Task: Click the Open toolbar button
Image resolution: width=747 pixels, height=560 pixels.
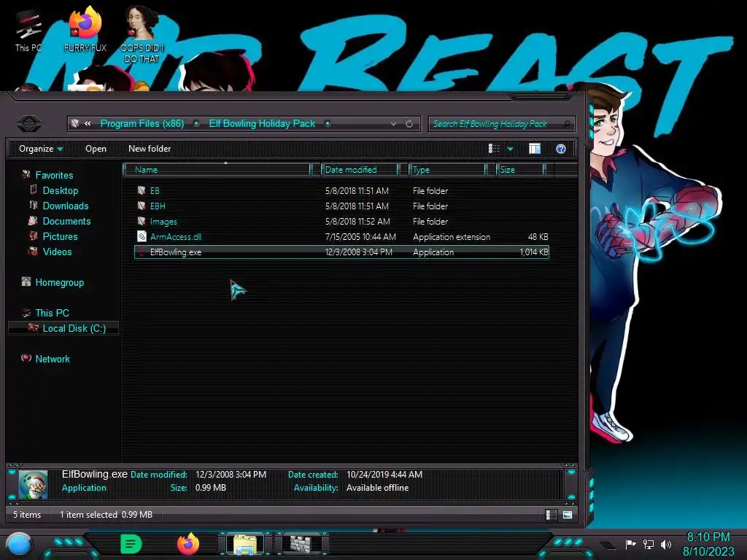Action: tap(96, 149)
